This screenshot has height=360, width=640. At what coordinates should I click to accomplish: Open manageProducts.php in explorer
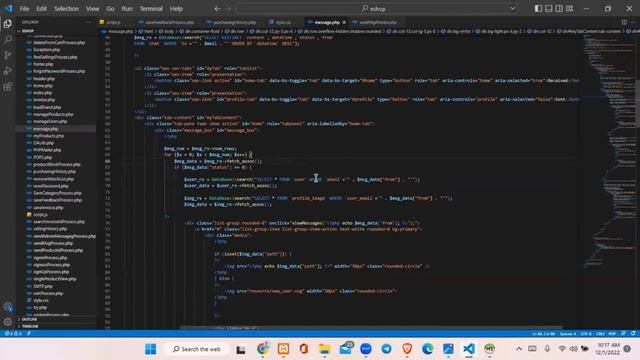click(53, 114)
